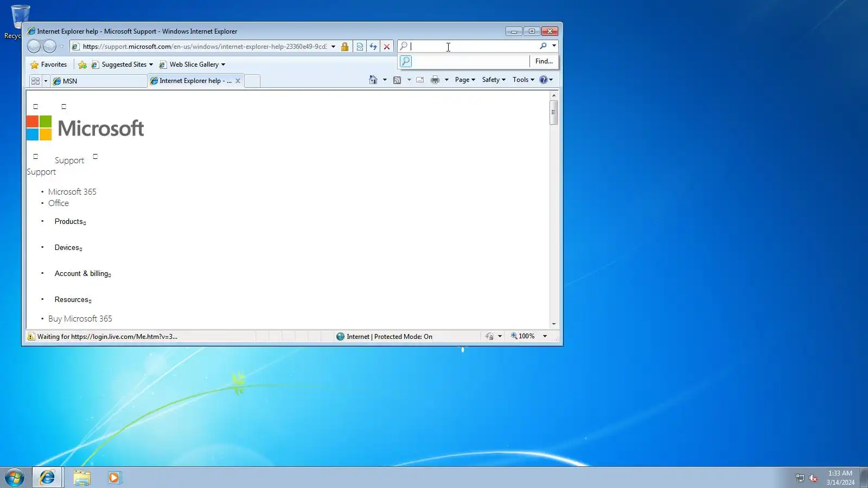
Task: Launch Windows Media Player from taskbar
Action: point(114,478)
